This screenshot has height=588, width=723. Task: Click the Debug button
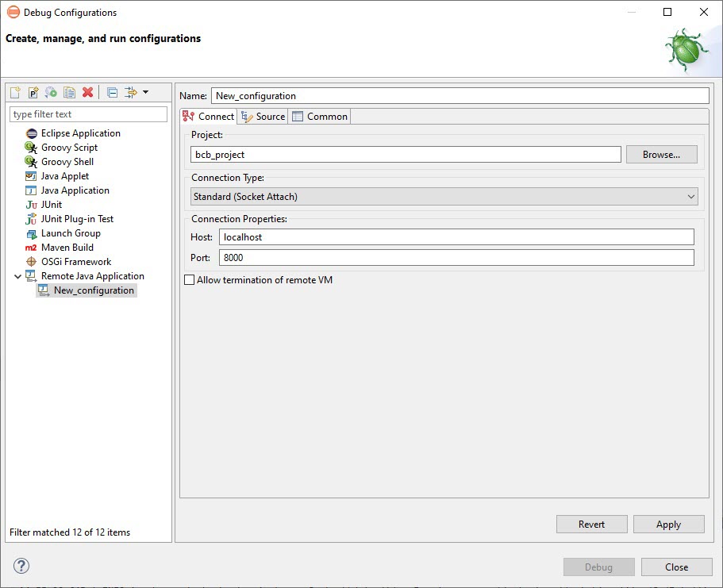pyautogui.click(x=598, y=567)
